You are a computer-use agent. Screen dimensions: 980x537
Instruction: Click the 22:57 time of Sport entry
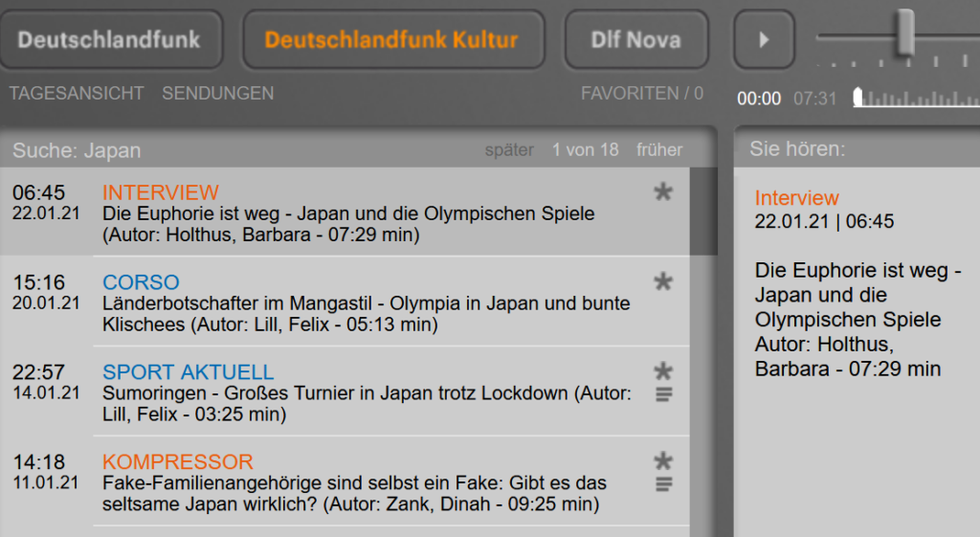click(38, 372)
